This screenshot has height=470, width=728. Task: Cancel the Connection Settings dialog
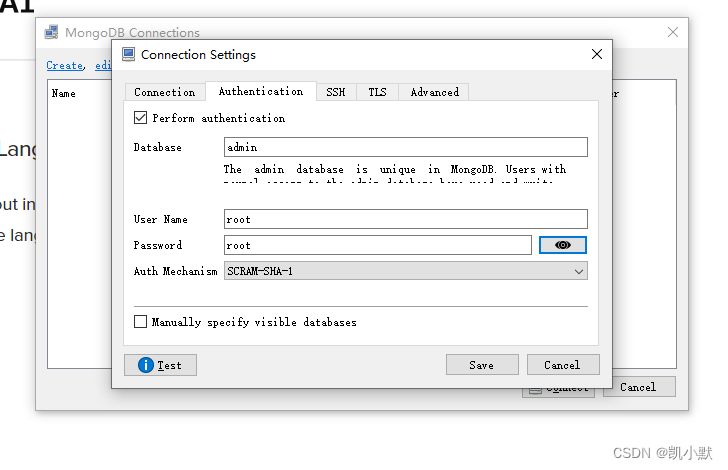(563, 365)
